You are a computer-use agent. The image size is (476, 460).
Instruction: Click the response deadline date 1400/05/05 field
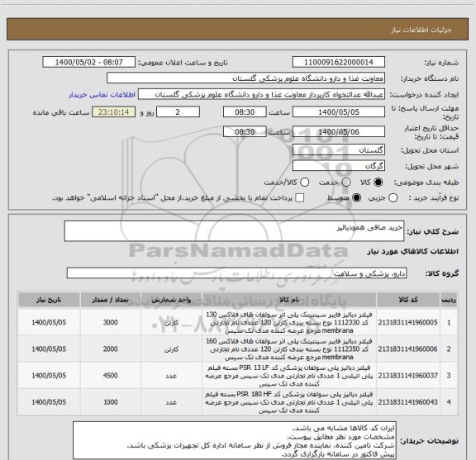(x=339, y=112)
